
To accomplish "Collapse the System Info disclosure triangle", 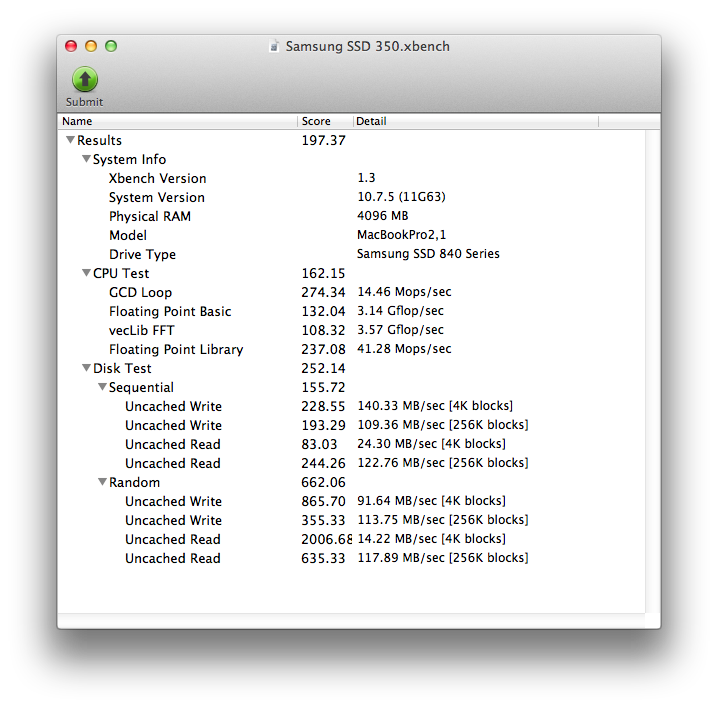I will [86, 159].
